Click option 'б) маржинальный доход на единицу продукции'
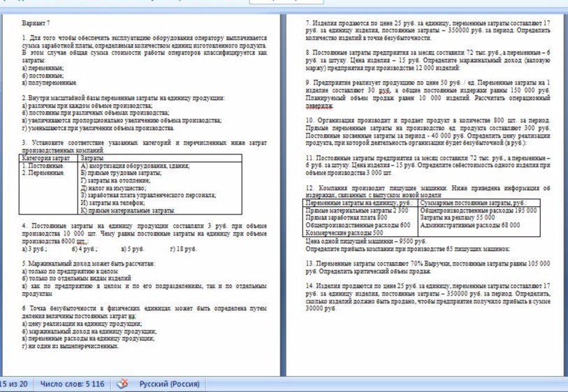 (x=89, y=331)
